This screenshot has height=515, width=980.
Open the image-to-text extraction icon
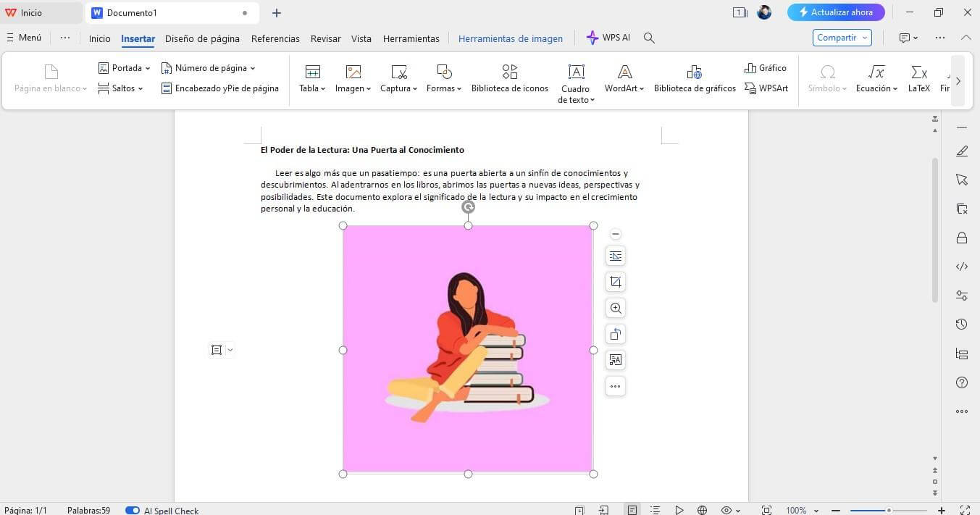point(615,360)
